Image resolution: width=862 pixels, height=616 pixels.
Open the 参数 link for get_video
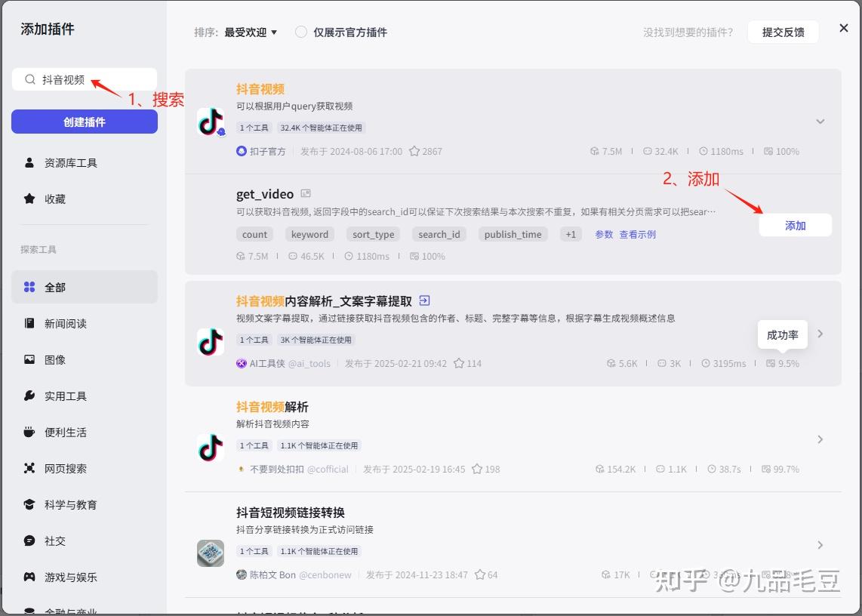click(604, 234)
